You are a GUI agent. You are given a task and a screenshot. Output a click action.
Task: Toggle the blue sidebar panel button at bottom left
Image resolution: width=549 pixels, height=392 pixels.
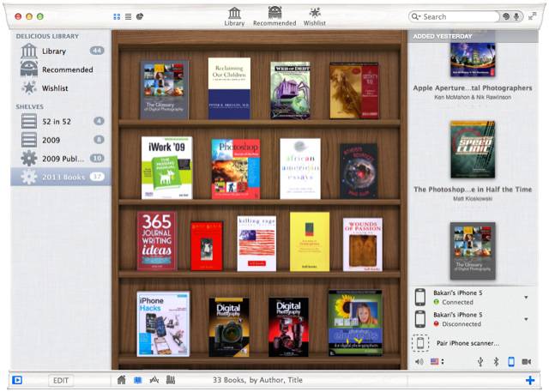click(17, 380)
